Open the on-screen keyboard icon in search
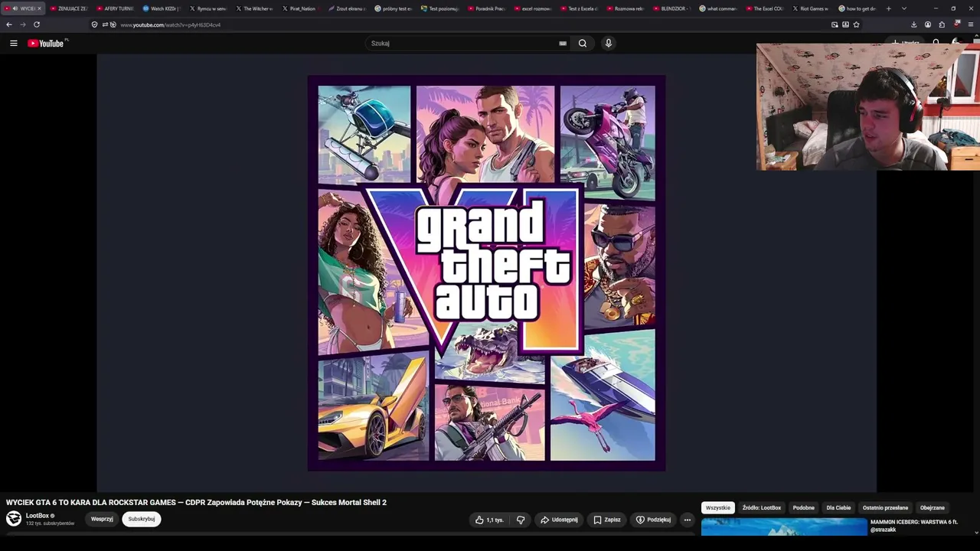980x551 pixels. 563,44
